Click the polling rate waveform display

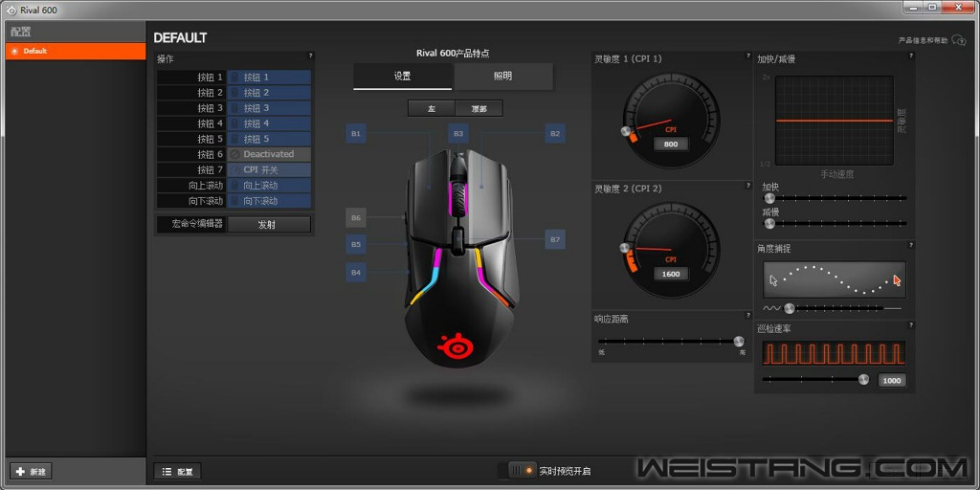click(x=834, y=353)
